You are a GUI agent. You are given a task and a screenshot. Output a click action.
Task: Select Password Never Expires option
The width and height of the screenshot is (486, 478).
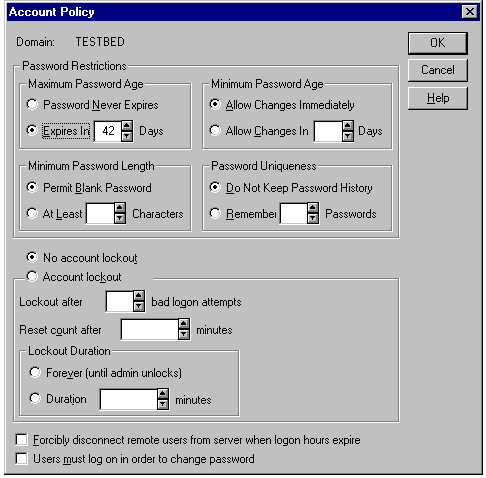(x=32, y=104)
